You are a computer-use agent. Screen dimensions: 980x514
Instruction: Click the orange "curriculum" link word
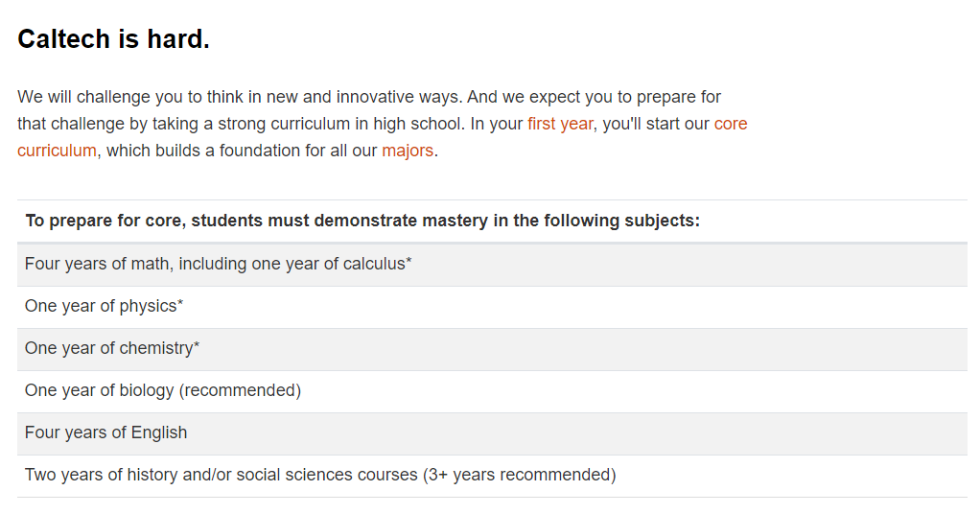[x=57, y=151]
